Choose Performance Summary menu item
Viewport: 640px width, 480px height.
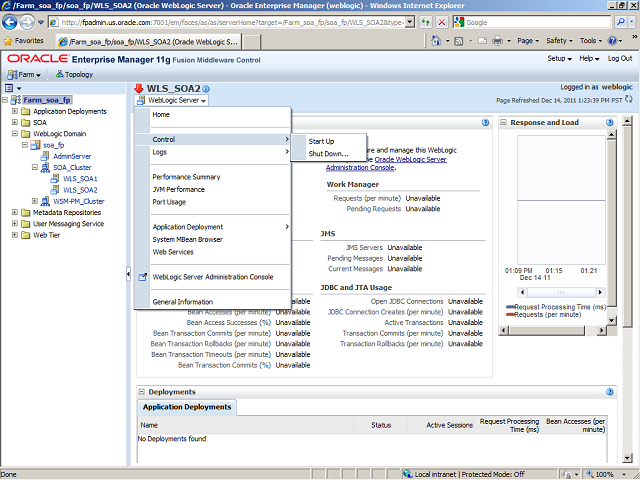click(186, 176)
